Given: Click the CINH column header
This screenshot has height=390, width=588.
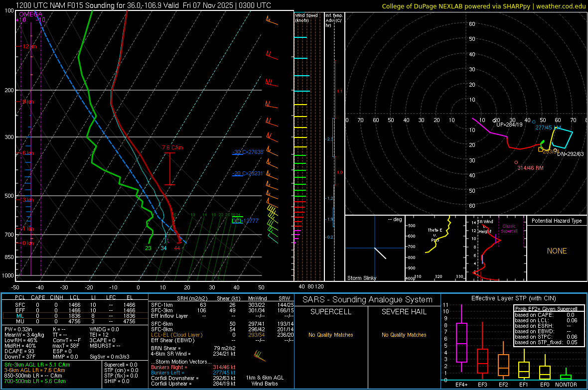Looking at the screenshot, I should click(x=56, y=297).
